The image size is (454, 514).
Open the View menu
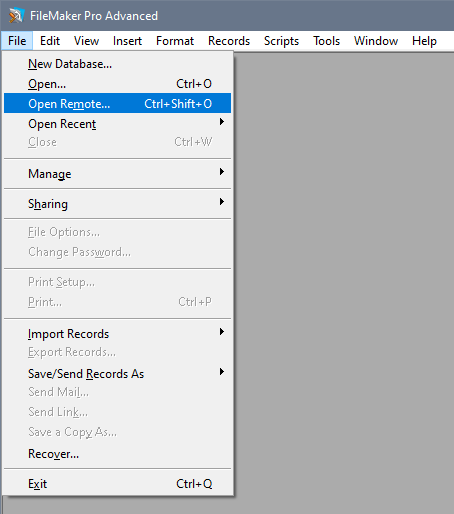pyautogui.click(x=86, y=41)
